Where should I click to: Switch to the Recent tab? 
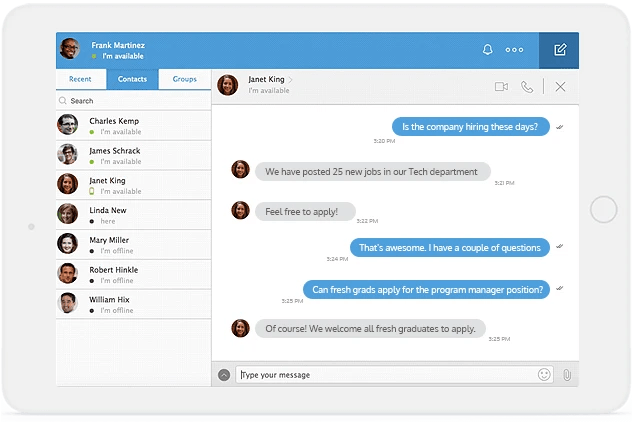click(81, 79)
